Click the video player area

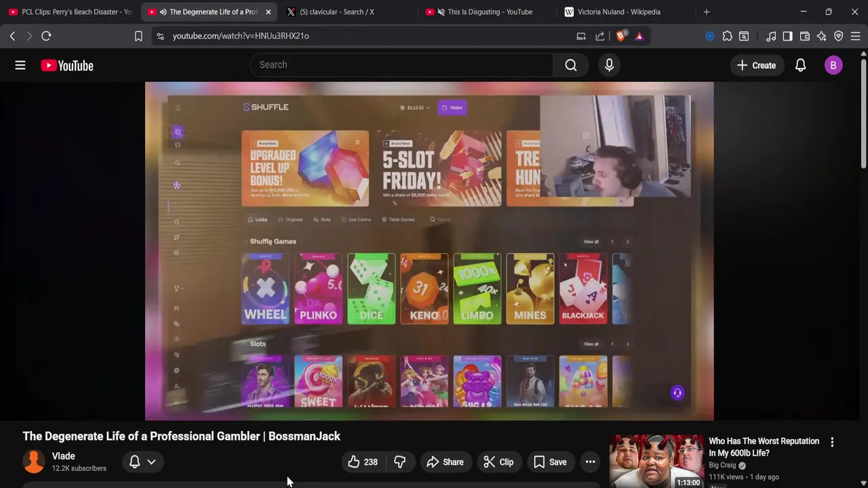point(429,251)
